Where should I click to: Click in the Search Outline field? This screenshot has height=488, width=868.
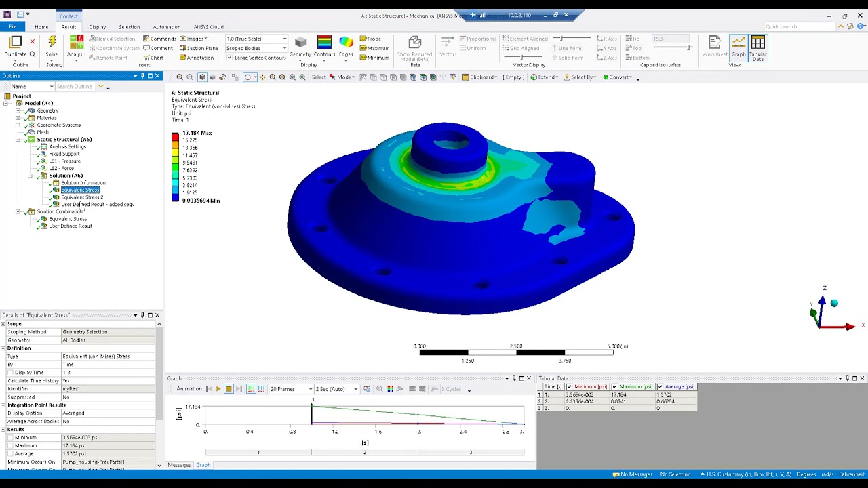pos(75,87)
